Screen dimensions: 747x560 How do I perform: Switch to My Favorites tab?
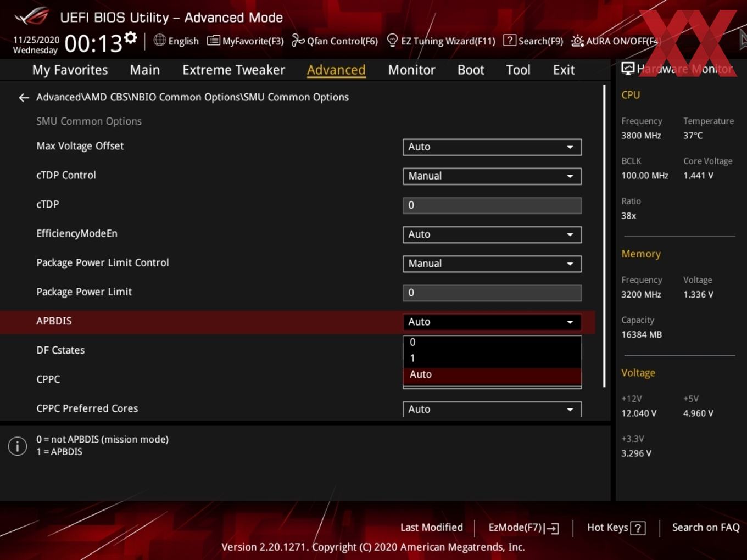[x=70, y=70]
